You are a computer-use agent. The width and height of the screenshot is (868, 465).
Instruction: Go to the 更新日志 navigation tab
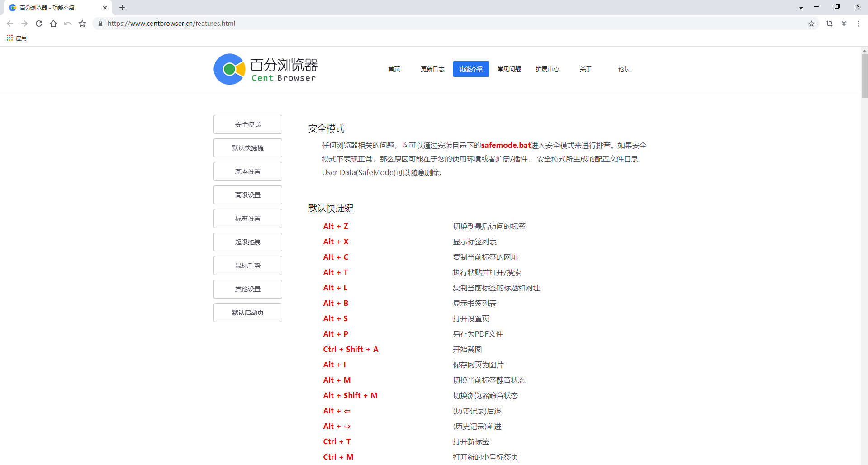pos(432,69)
